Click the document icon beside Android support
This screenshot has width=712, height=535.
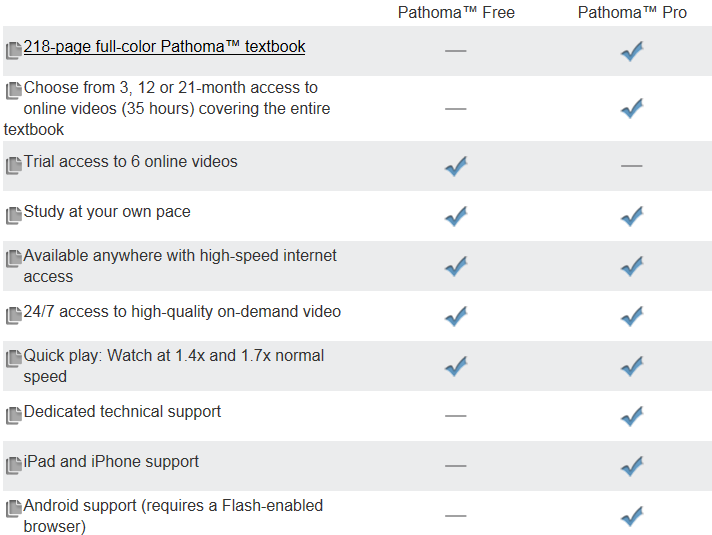click(x=14, y=508)
